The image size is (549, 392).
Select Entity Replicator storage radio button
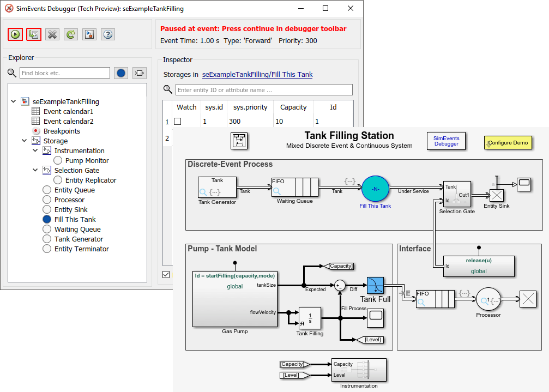(58, 180)
